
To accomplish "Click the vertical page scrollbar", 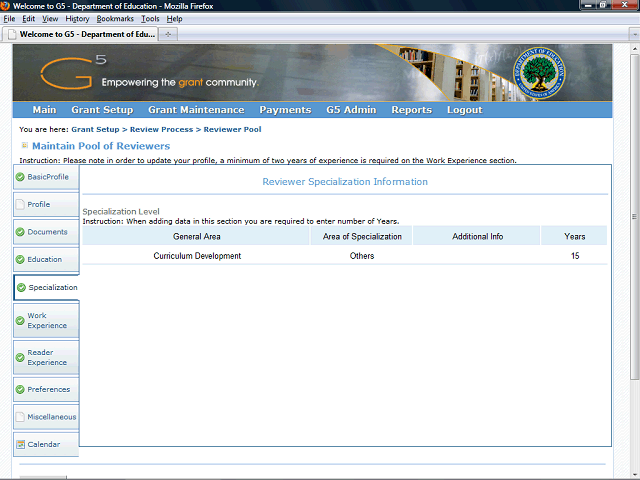I will tap(634, 250).
